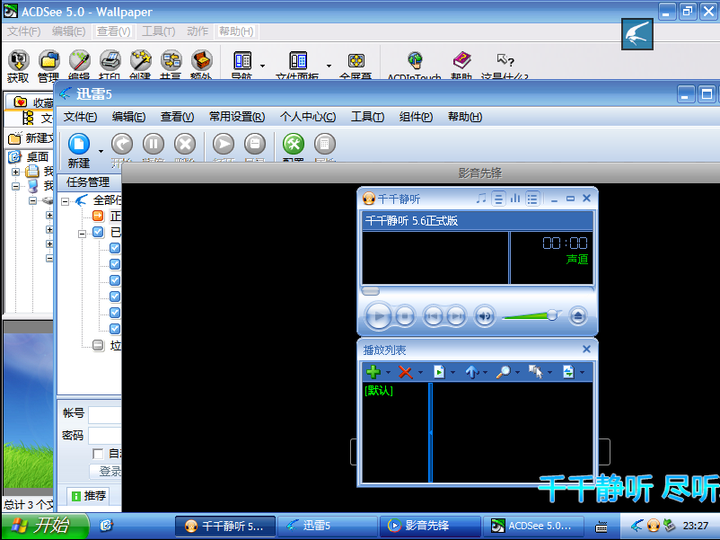This screenshot has width=720, height=540.
Task: Open the search dropdown arrow in playlist
Action: coord(518,372)
